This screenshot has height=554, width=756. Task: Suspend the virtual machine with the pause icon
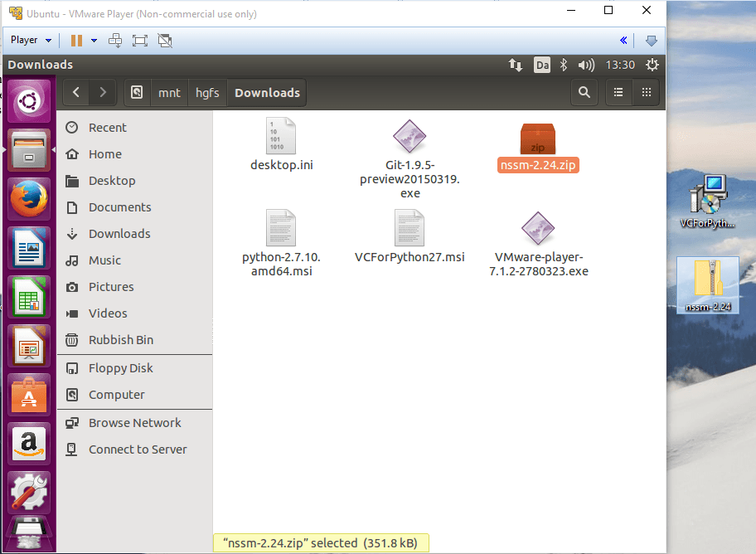point(75,40)
